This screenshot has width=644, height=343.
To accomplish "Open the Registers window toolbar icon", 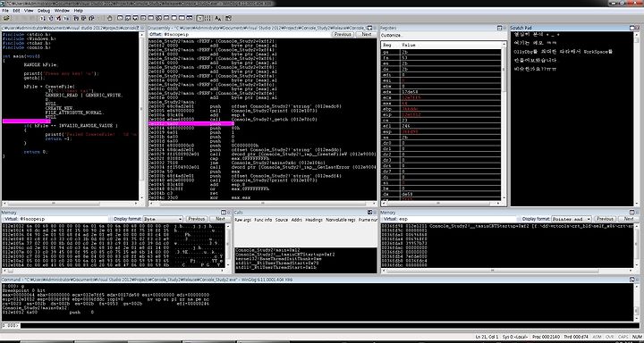I will (142, 18).
